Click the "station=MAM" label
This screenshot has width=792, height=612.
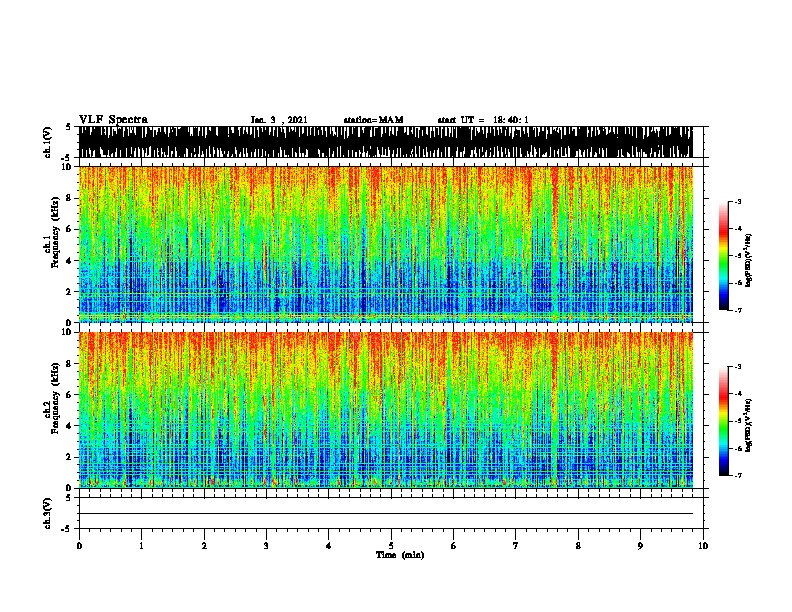[x=373, y=120]
